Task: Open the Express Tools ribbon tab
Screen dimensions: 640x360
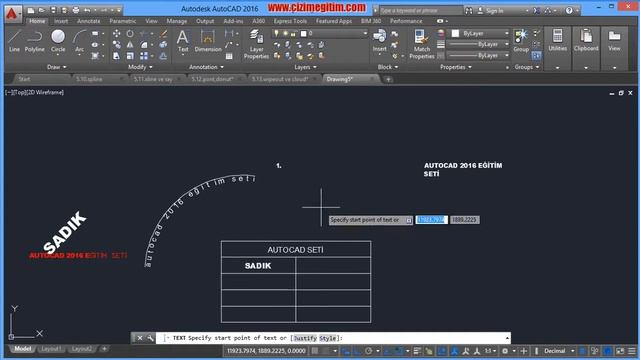Action: tap(290, 21)
